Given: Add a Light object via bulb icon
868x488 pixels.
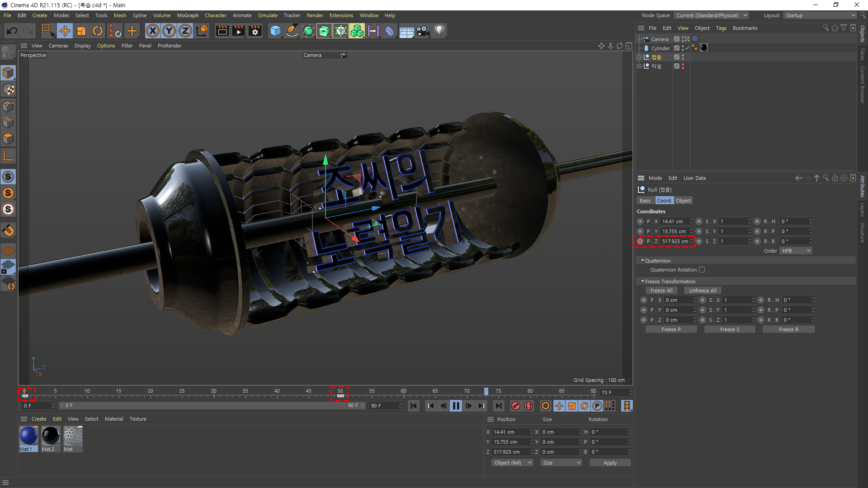Looking at the screenshot, I should tap(439, 31).
